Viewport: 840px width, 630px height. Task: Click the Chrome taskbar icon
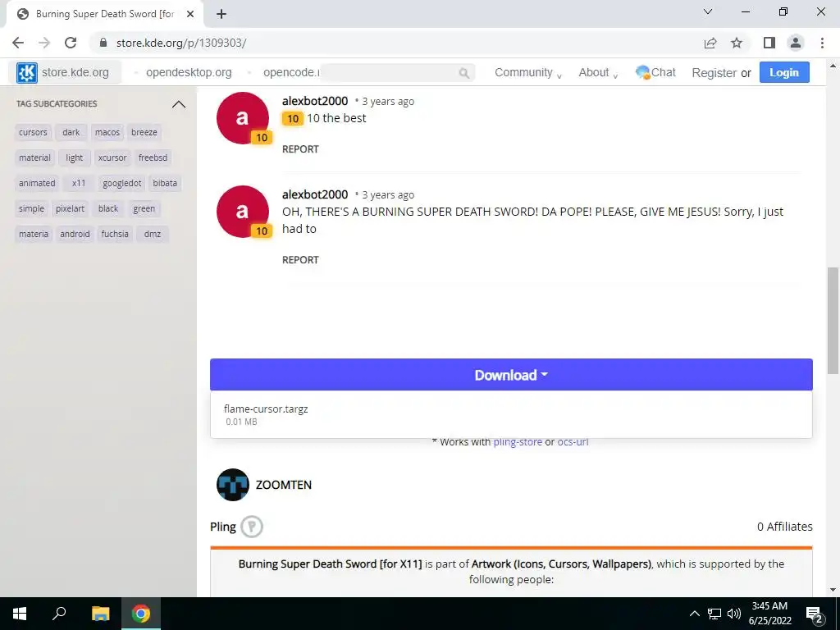pyautogui.click(x=141, y=614)
